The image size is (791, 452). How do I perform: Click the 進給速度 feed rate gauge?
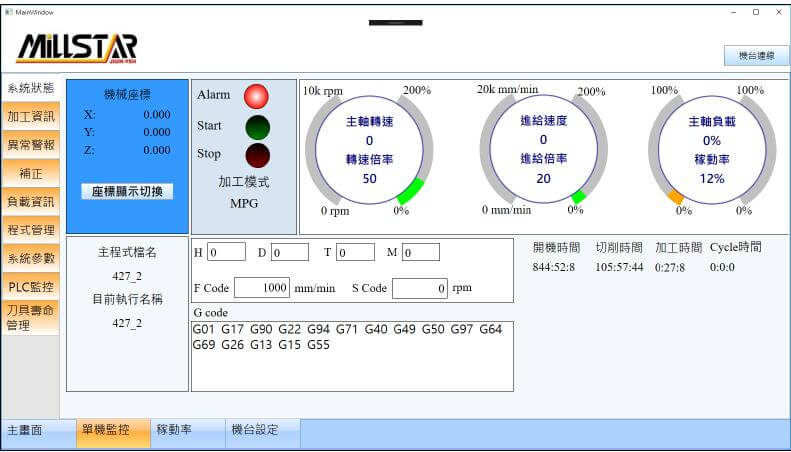click(543, 149)
